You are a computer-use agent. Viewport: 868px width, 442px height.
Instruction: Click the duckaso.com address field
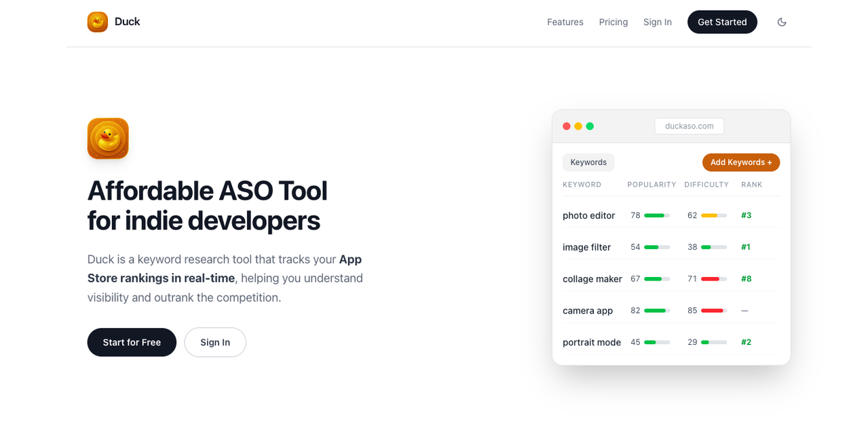[690, 126]
